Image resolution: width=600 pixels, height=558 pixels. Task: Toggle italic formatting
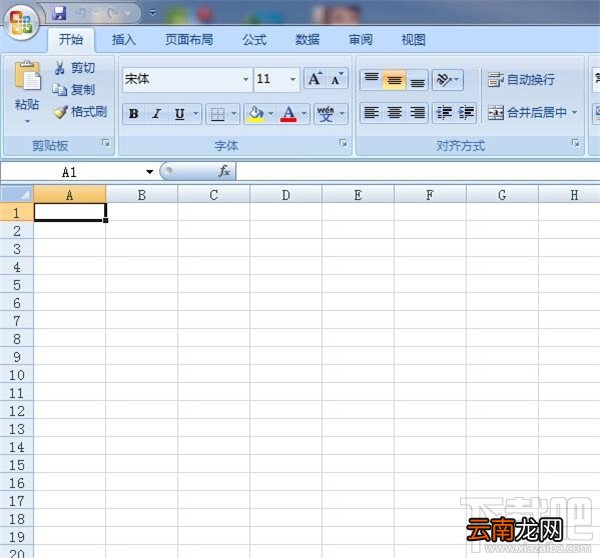coord(156,114)
